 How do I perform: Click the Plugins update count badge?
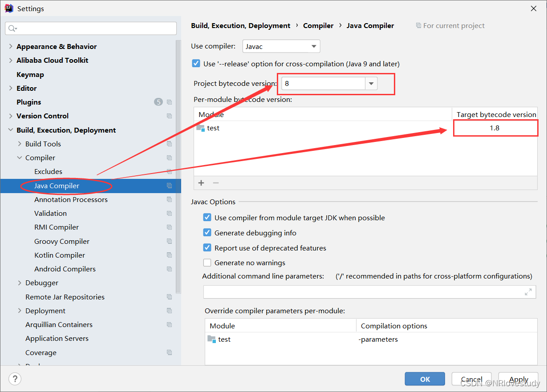click(x=158, y=102)
